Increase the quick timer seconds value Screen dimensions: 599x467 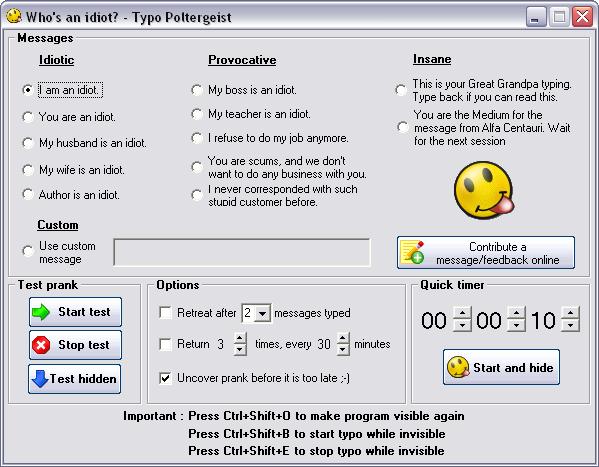tap(570, 313)
